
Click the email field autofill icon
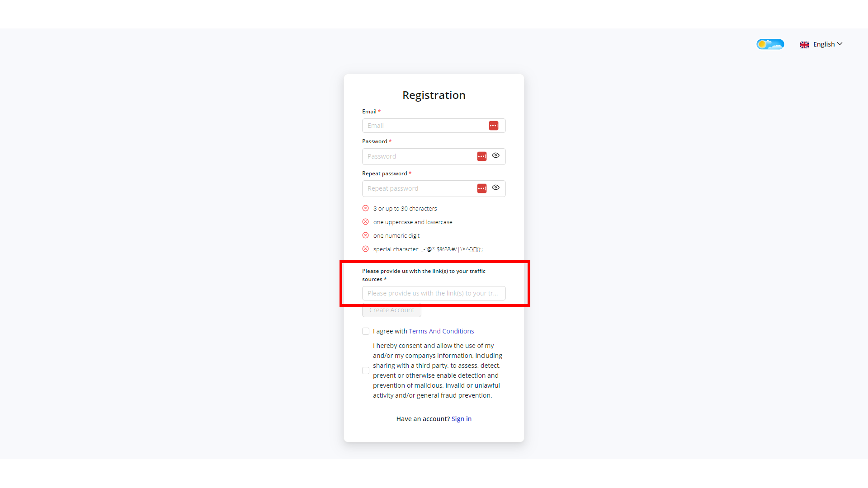(494, 126)
